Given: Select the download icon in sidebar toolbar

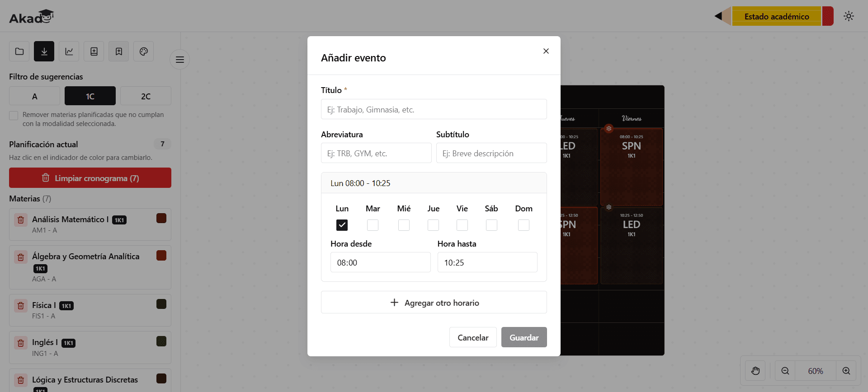Looking at the screenshot, I should (x=44, y=51).
